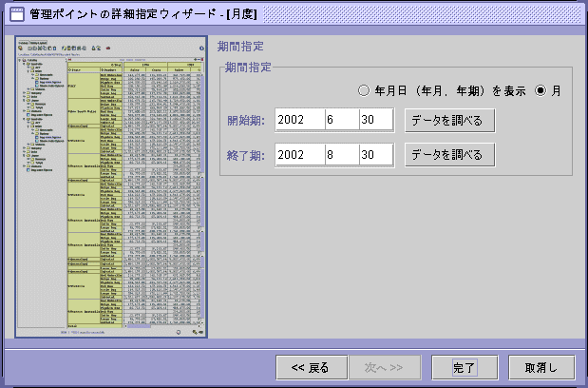Click the 終了期 day field showing 30

pos(377,154)
